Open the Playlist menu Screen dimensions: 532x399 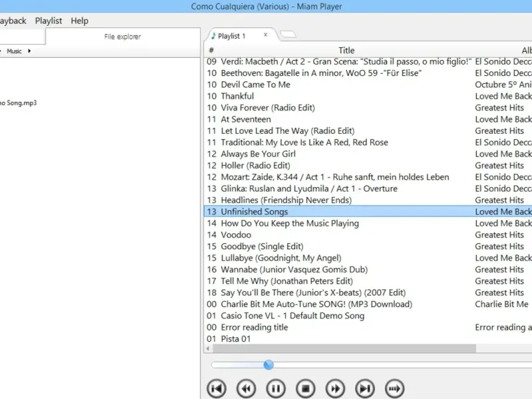tap(49, 21)
